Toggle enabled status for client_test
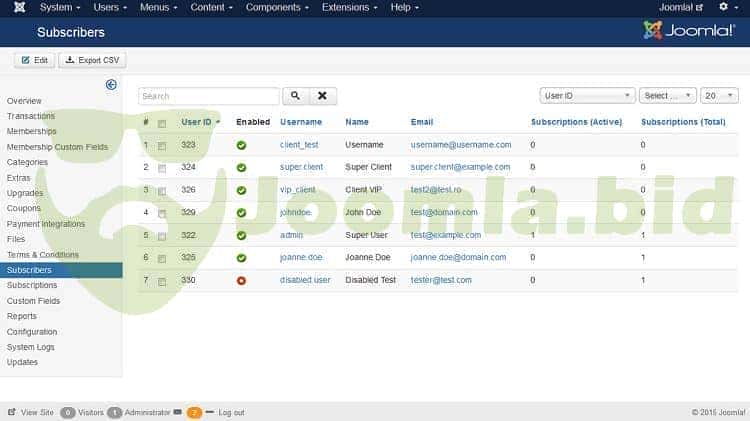The height and width of the screenshot is (421, 750). pos(241,145)
